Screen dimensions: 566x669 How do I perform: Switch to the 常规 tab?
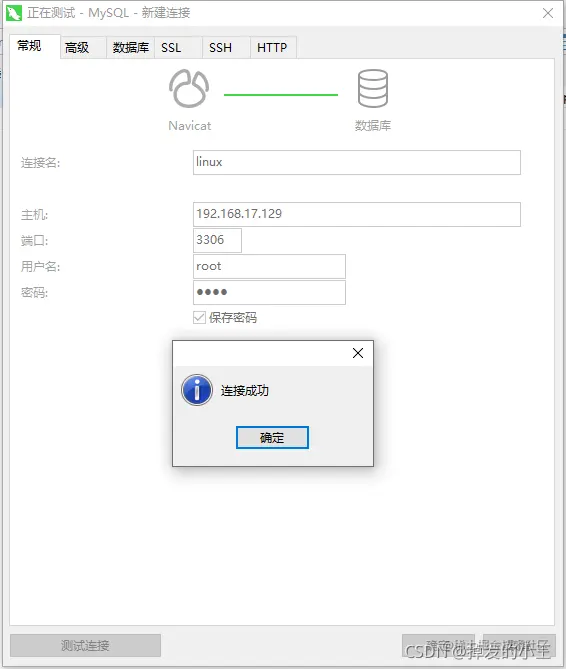(34, 46)
